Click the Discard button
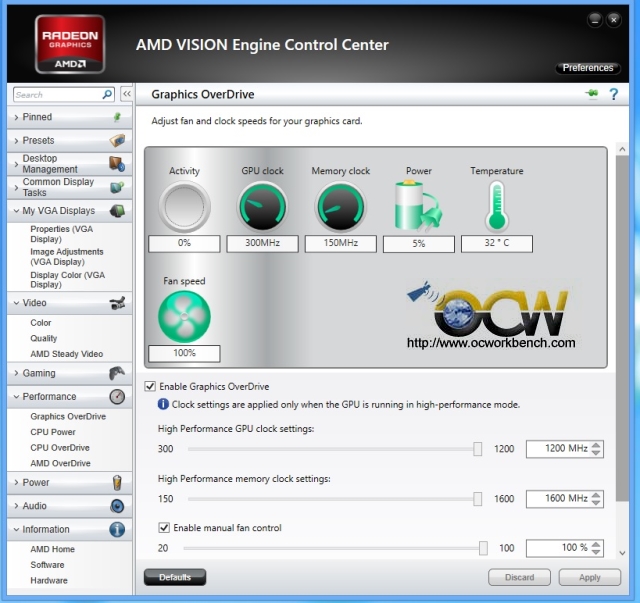 [x=519, y=577]
